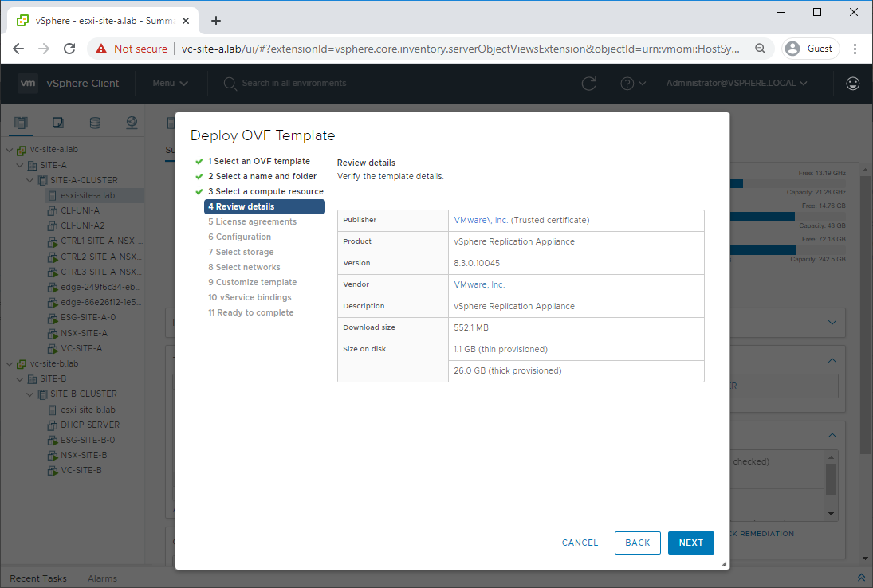Click the NEXT button

691,543
